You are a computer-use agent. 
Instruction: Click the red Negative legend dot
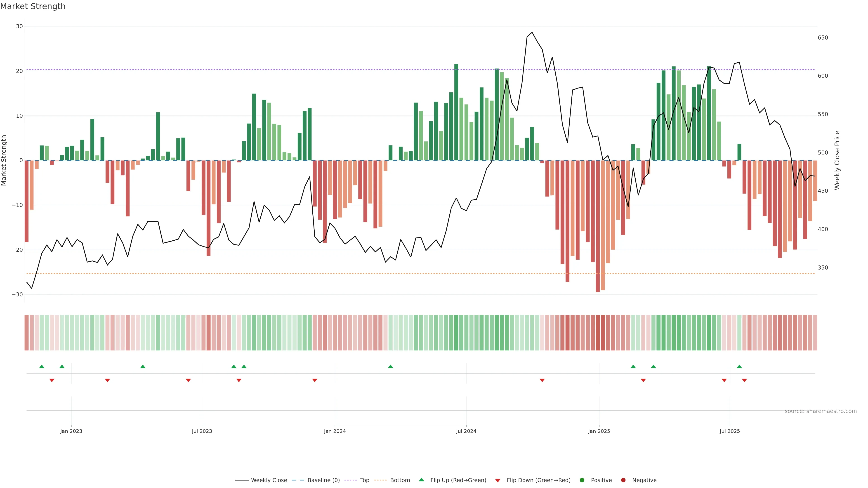tap(623, 480)
